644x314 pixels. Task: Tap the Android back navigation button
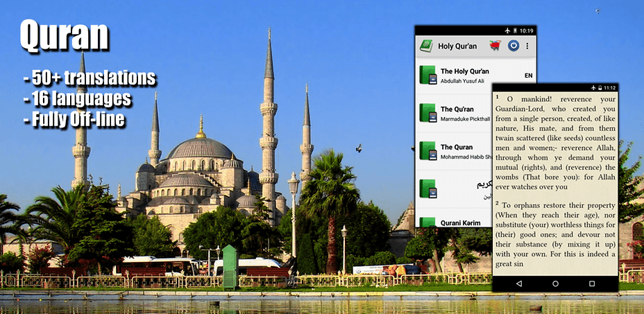point(518,284)
